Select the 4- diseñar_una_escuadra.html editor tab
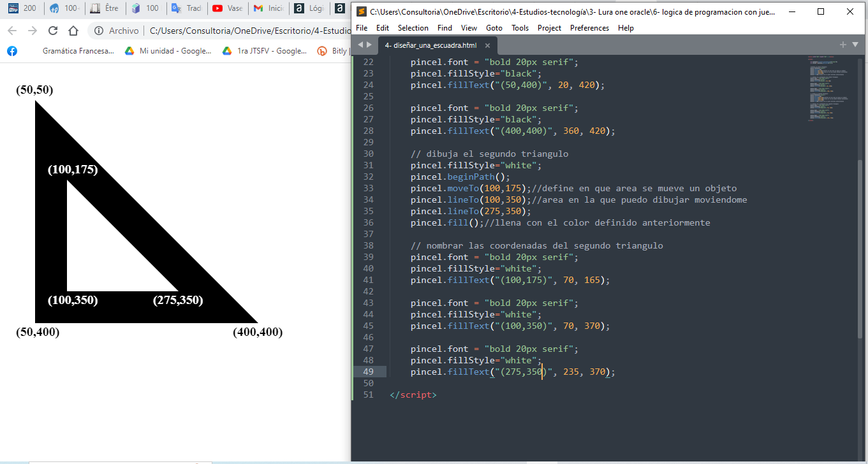The image size is (868, 464). click(437, 45)
